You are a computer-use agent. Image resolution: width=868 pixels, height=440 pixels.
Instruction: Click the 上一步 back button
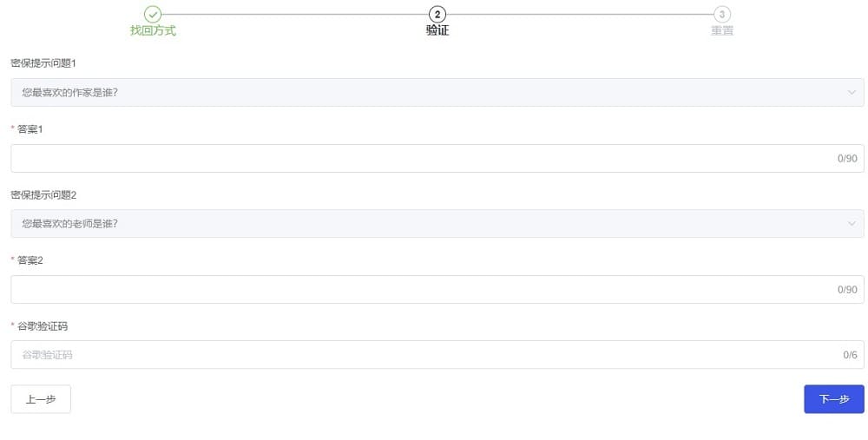[x=41, y=399]
